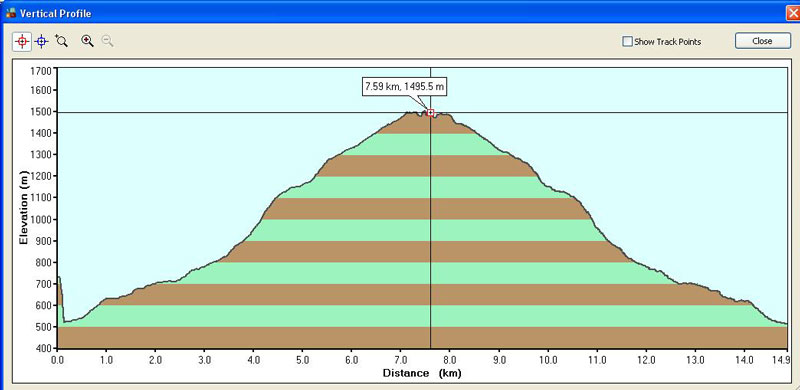Image resolution: width=800 pixels, height=390 pixels.
Task: Click the 1500 elevation tick label
Action: [42, 112]
